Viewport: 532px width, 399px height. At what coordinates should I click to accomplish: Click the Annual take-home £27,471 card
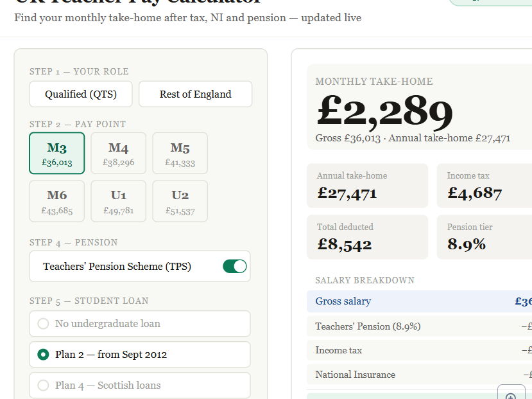(367, 185)
